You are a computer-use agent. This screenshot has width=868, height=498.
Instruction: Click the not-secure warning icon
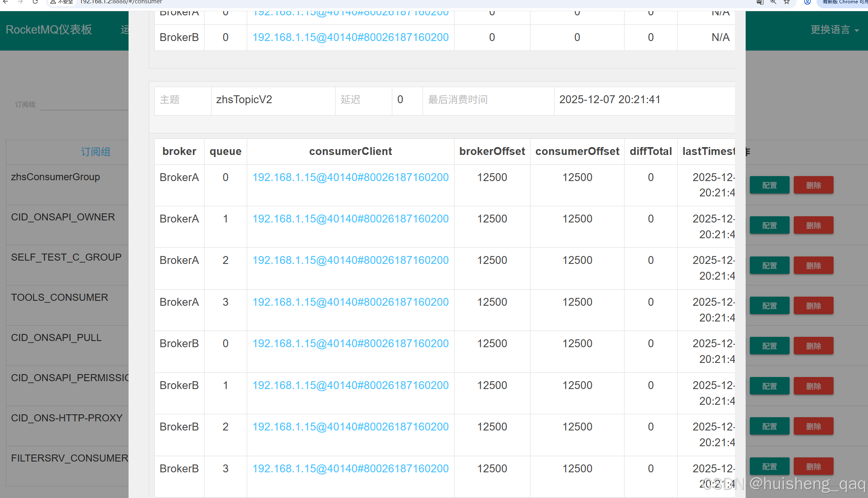click(x=53, y=2)
